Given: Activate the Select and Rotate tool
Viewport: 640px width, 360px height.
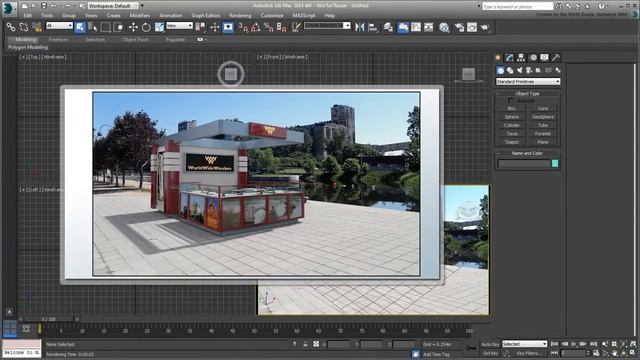Looking at the screenshot, I should [146, 27].
